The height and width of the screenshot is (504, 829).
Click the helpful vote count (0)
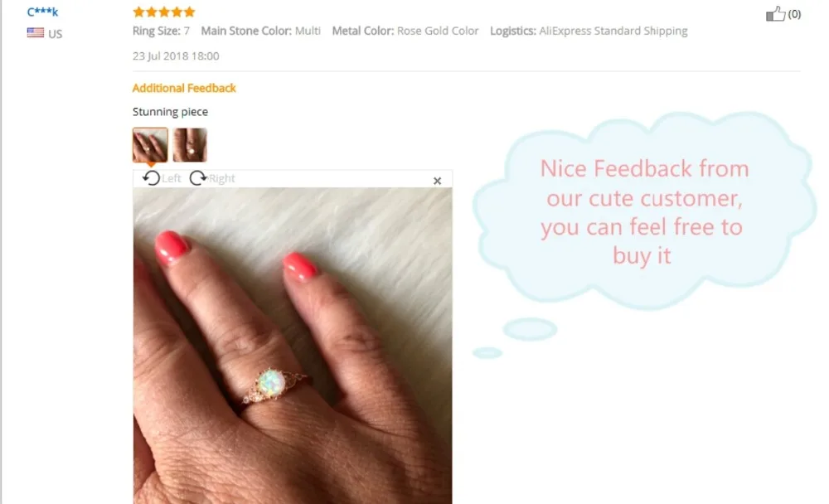coord(794,14)
